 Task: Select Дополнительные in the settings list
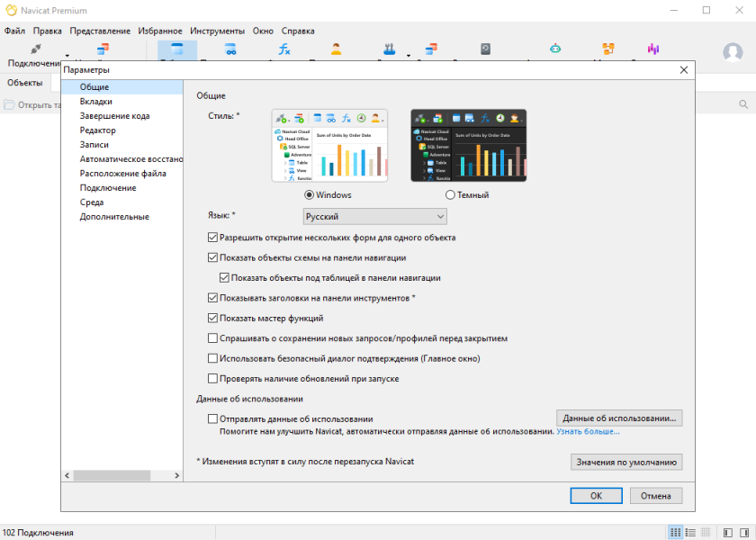tap(122, 217)
